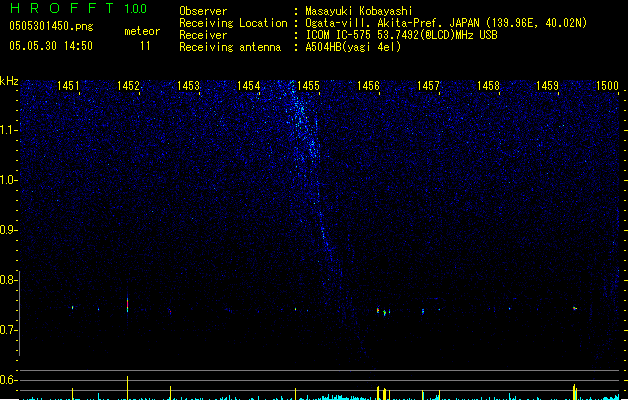This screenshot has height=400, width=629.
Task: Click the 1459 time marker
Action: pyautogui.click(x=548, y=86)
